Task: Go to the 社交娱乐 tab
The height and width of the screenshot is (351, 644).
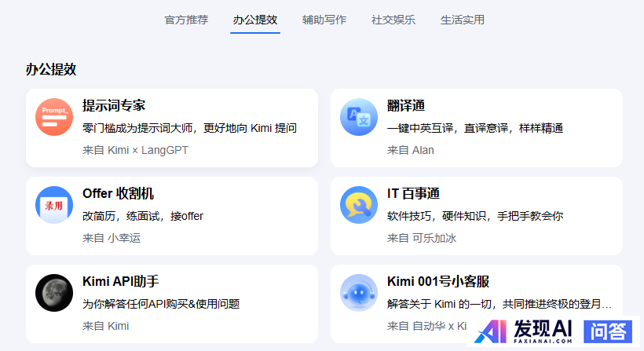Action: point(393,20)
